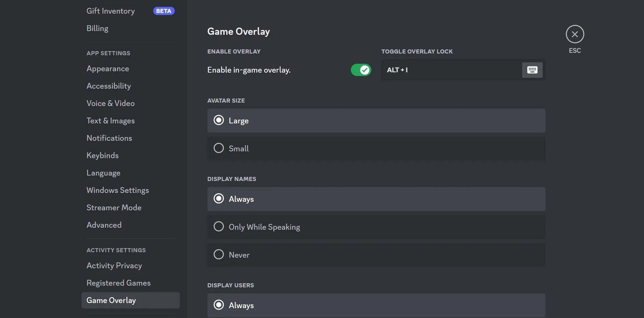Close settings using the ESC button
Viewport: 644px width, 318px height.
[x=574, y=34]
